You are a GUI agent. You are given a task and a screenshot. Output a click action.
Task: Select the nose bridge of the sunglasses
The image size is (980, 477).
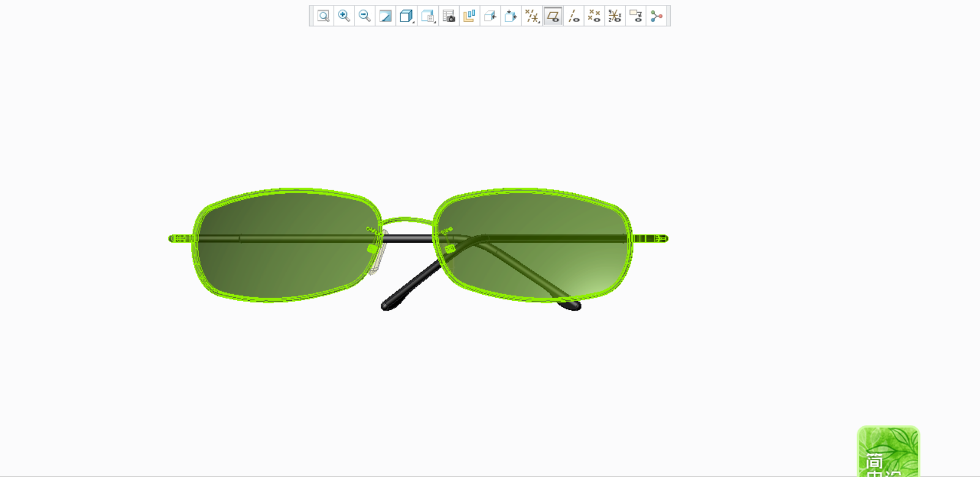coord(407,221)
